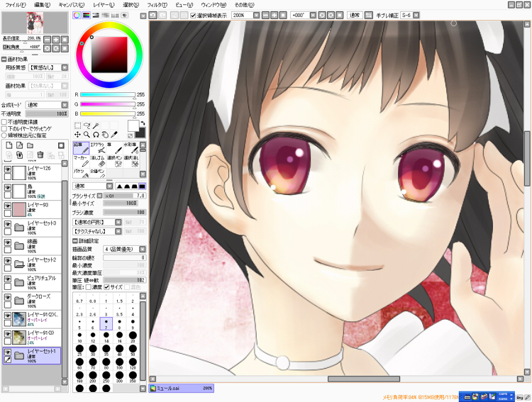Hide the 鳥 layer
The height and width of the screenshot is (402, 532).
tap(8, 187)
